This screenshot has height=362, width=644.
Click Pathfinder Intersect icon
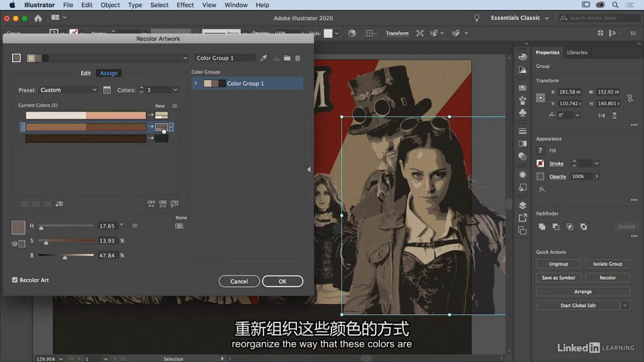tap(570, 226)
